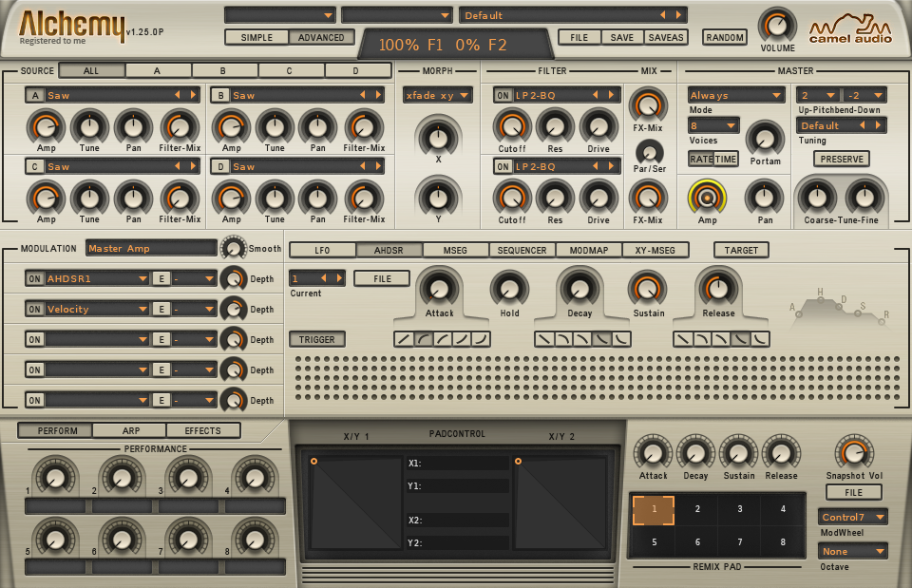Select remix pad snapshot 6
The height and width of the screenshot is (588, 912).
pos(697,542)
